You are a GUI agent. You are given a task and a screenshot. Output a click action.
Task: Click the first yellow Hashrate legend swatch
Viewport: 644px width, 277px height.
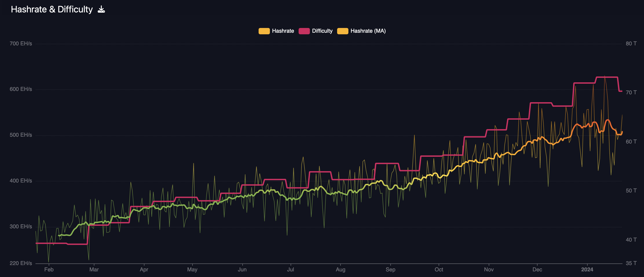coord(264,31)
